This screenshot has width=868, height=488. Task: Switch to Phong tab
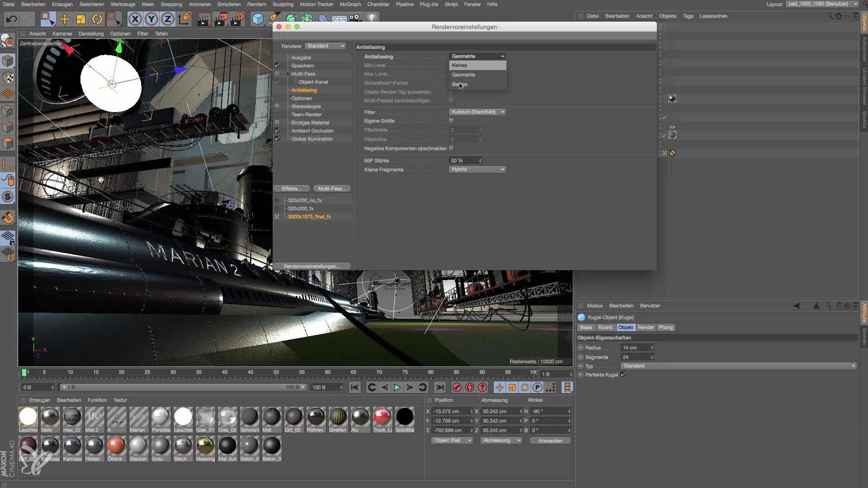point(665,328)
